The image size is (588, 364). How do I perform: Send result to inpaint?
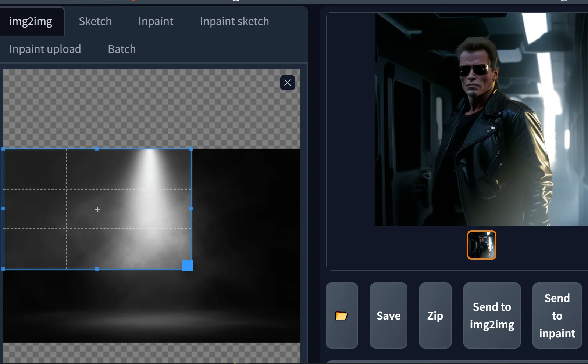coord(557,316)
